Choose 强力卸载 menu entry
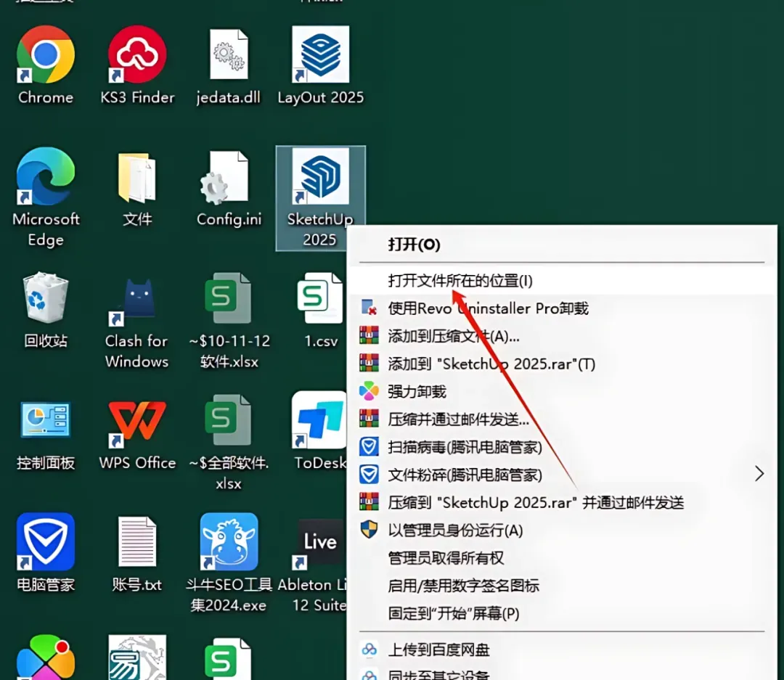 (x=562, y=391)
